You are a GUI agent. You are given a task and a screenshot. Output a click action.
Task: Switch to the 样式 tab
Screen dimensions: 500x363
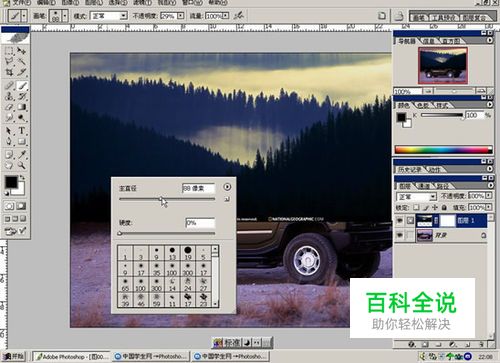click(442, 105)
